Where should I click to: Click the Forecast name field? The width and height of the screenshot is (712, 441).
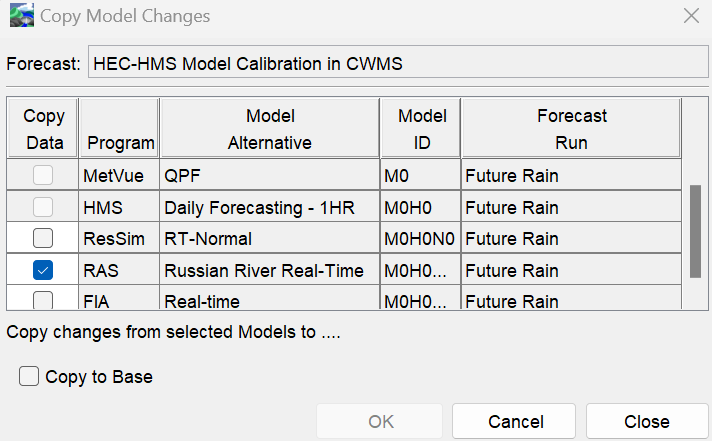pyautogui.click(x=398, y=62)
